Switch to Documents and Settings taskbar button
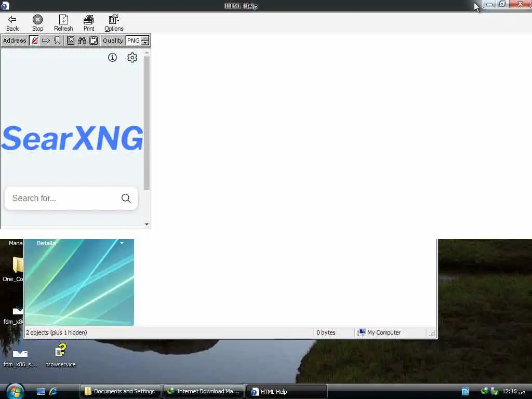532x399 pixels. [x=121, y=392]
